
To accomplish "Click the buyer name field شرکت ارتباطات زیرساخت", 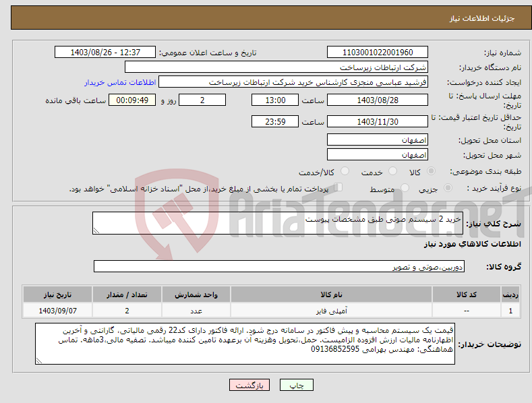I will [x=276, y=67].
